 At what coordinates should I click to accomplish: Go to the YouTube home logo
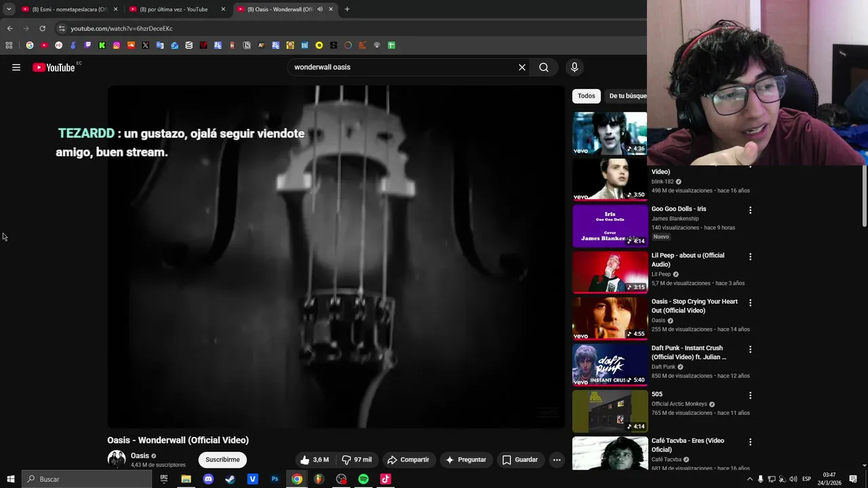coord(54,67)
